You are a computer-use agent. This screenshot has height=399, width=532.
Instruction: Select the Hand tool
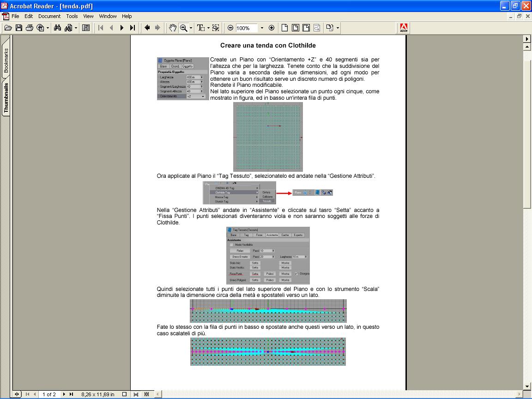(x=173, y=28)
